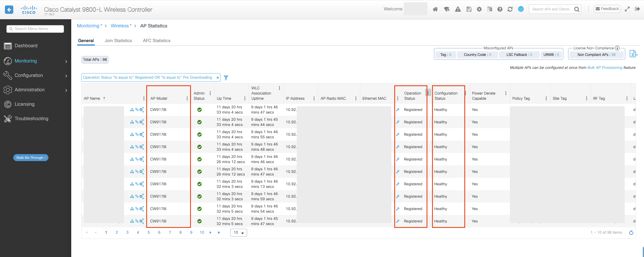Click the Tag misconfigured count
This screenshot has height=257, width=644.
pyautogui.click(x=450, y=55)
